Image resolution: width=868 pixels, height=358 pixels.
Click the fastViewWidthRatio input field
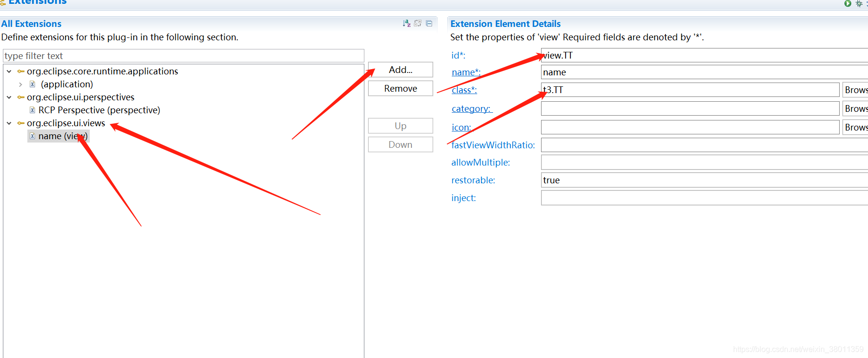click(x=704, y=145)
